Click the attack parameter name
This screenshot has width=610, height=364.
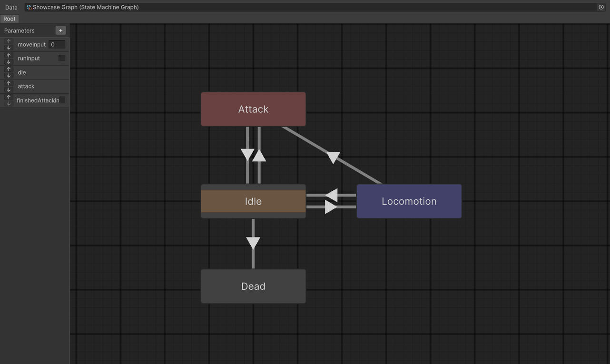pos(26,86)
